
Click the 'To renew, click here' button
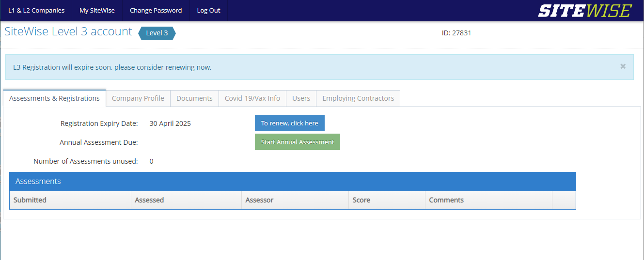[290, 123]
